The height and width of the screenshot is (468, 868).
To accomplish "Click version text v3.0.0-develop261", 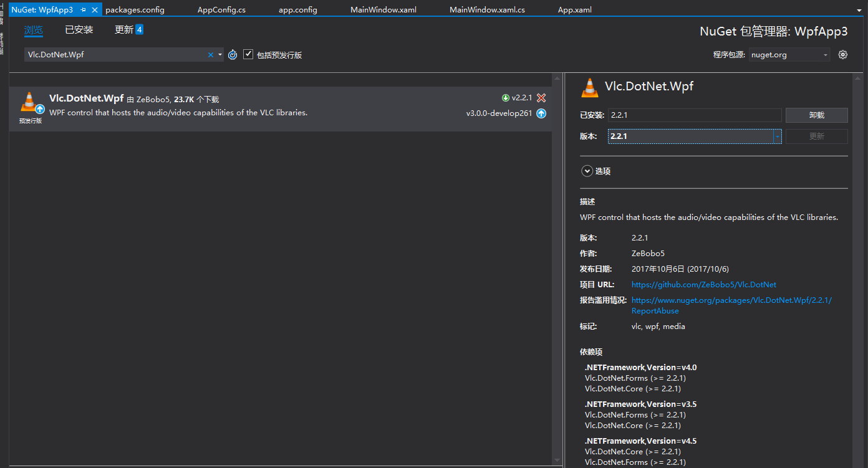I will coord(499,113).
